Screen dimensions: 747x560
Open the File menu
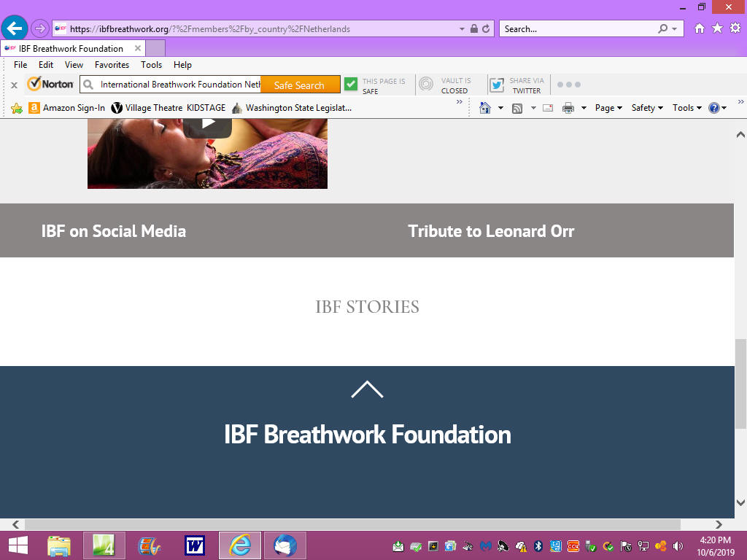[20, 65]
